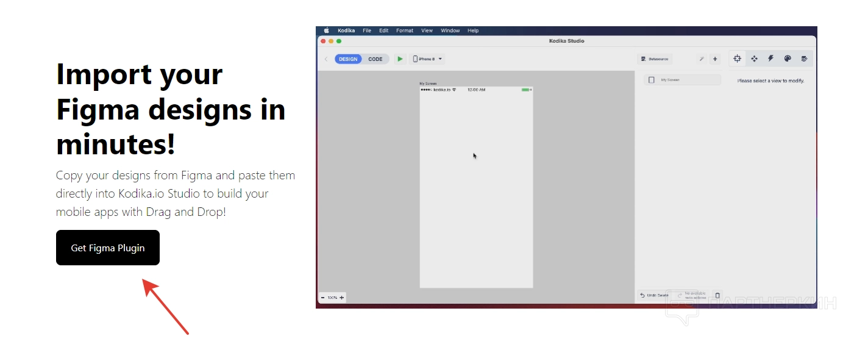This screenshot has height=358, width=868.
Task: Open the Window menu
Action: pyautogui.click(x=450, y=30)
